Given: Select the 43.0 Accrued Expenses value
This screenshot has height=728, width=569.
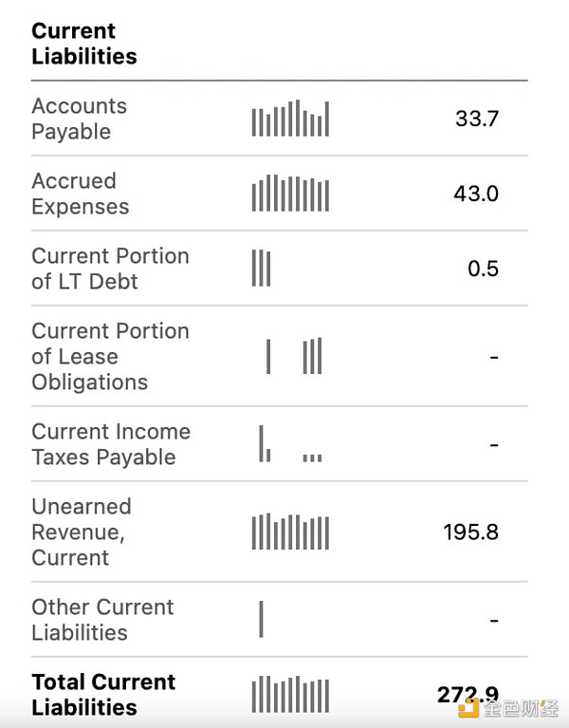Looking at the screenshot, I should [x=476, y=194].
